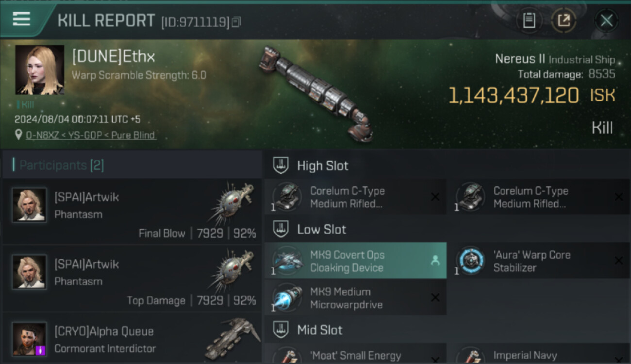Screen dimensions: 631x364
Task: Copy the kill report ID icon
Action: pos(236,22)
